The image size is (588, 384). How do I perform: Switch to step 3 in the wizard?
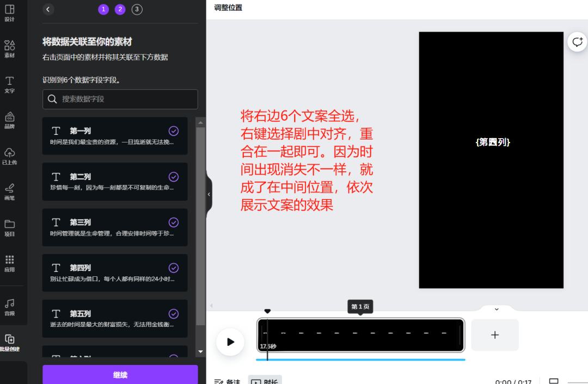(136, 9)
